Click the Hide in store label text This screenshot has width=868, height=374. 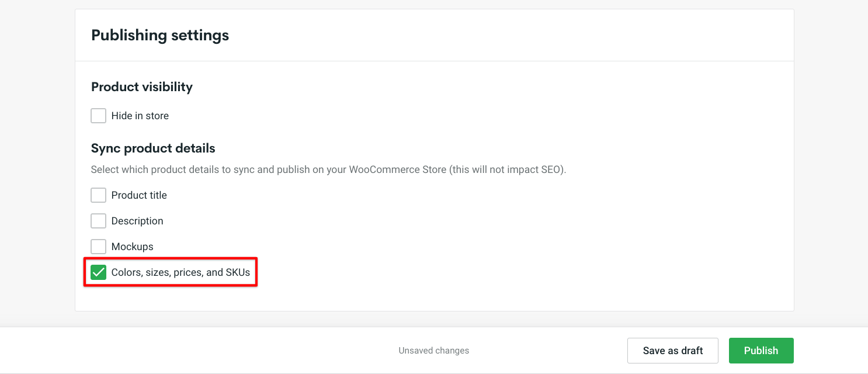coord(138,116)
